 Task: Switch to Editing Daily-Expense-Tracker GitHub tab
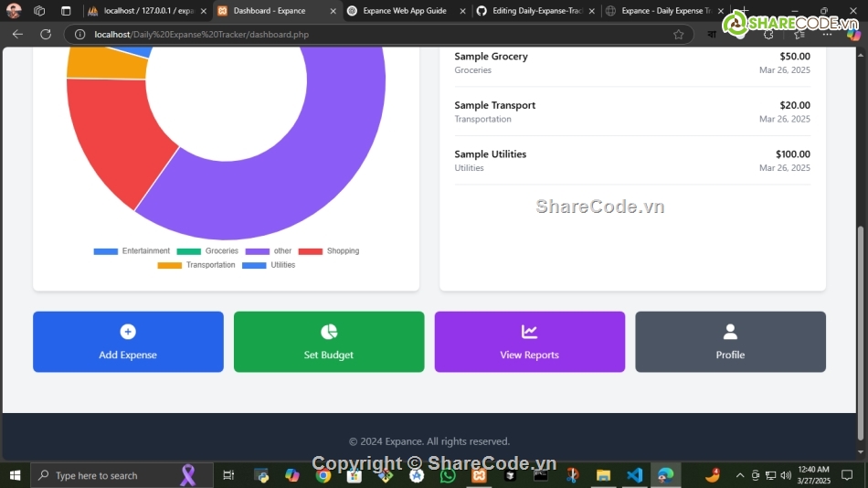536,11
